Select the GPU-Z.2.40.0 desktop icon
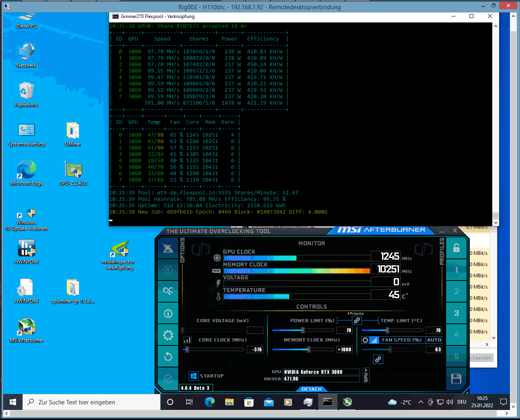The width and height of the screenshot is (520, 420). [73, 173]
